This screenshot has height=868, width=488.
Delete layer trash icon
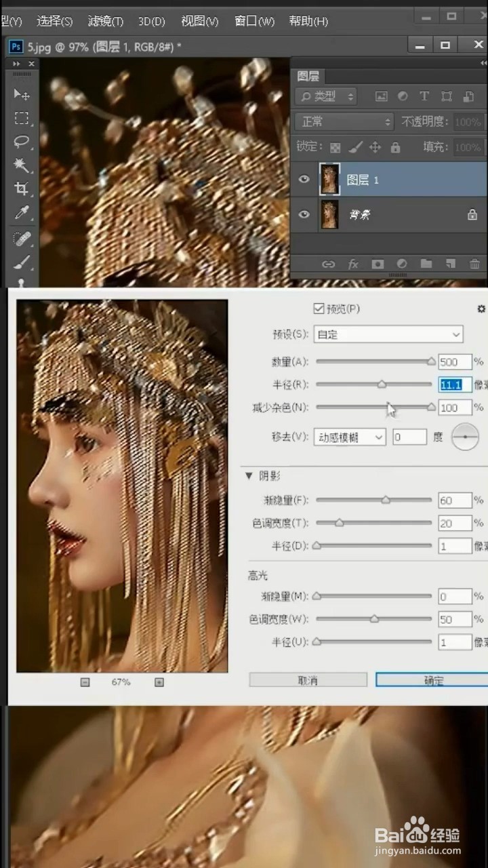474,264
